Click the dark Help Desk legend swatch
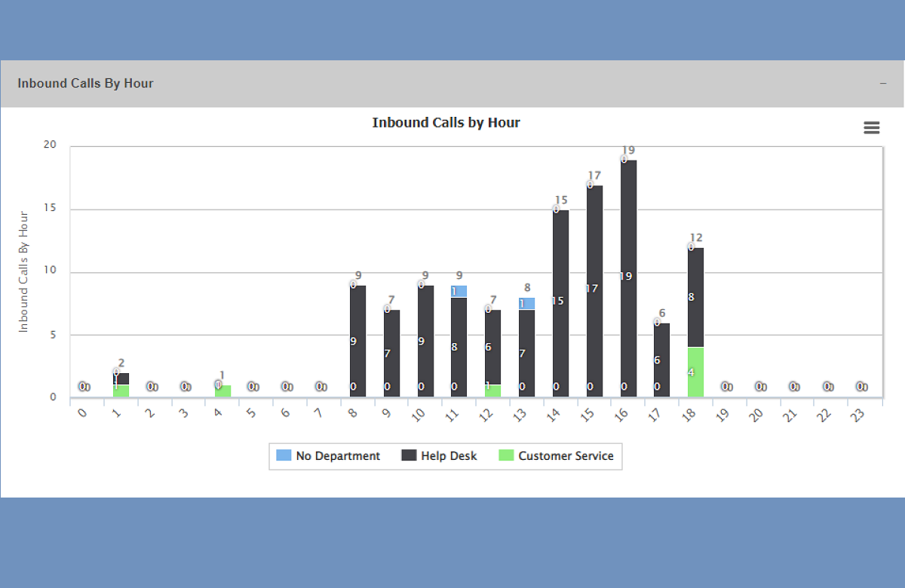905x588 pixels. (409, 455)
